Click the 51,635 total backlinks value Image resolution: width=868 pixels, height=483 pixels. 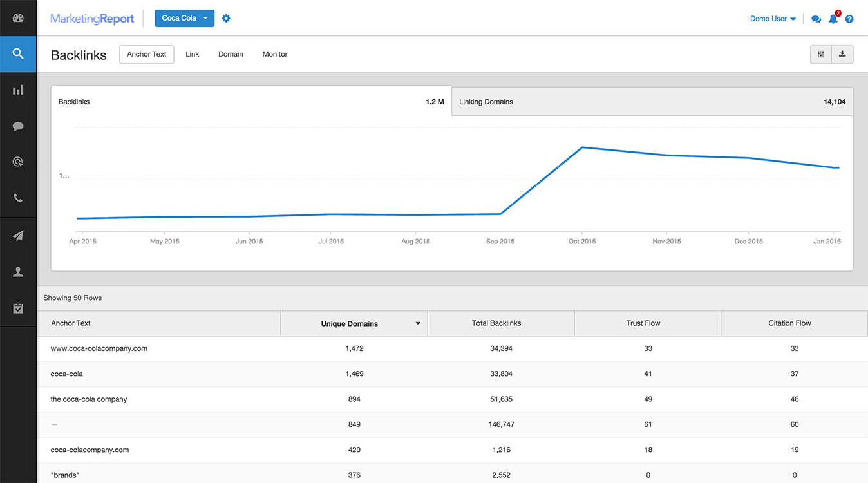point(501,399)
